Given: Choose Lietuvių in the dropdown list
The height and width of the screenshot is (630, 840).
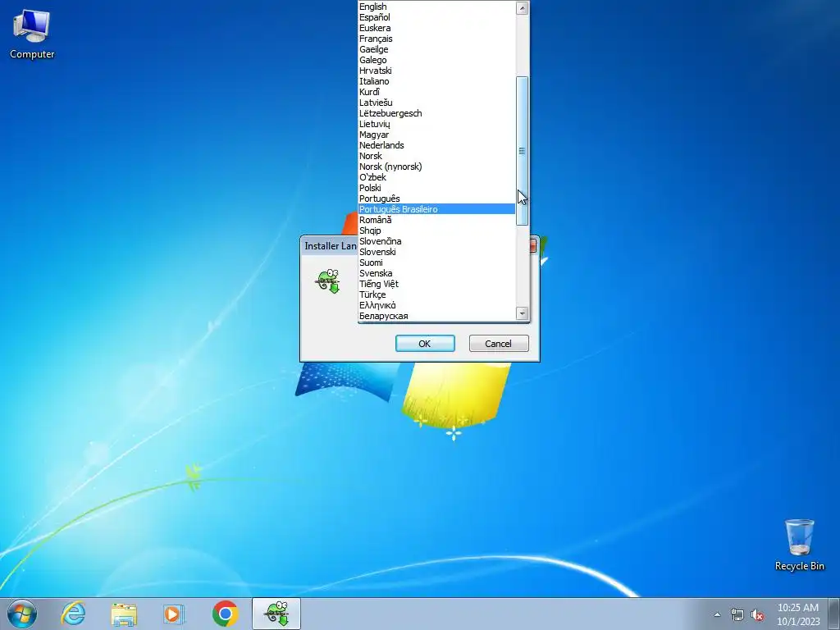Looking at the screenshot, I should [436, 124].
